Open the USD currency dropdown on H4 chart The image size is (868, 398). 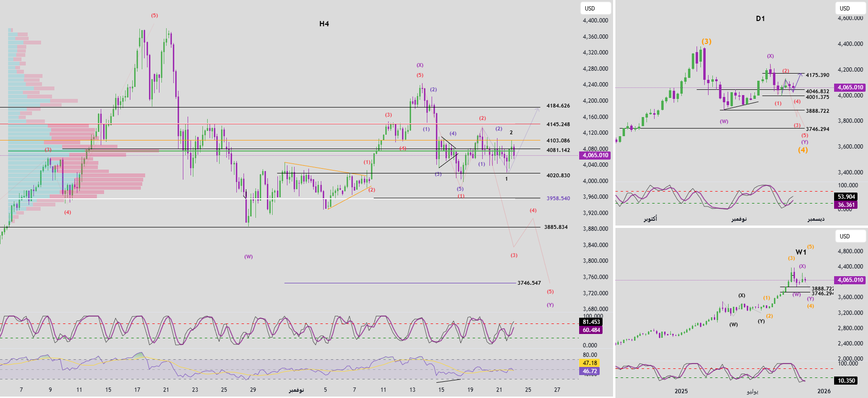pyautogui.click(x=595, y=8)
